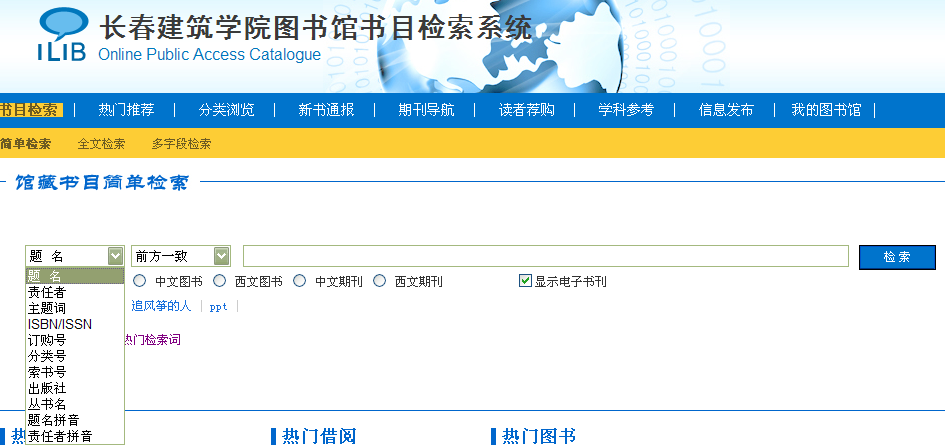Screen dimensions: 945x445
Task: Select 分类号 in the field list
Action: (x=75, y=356)
